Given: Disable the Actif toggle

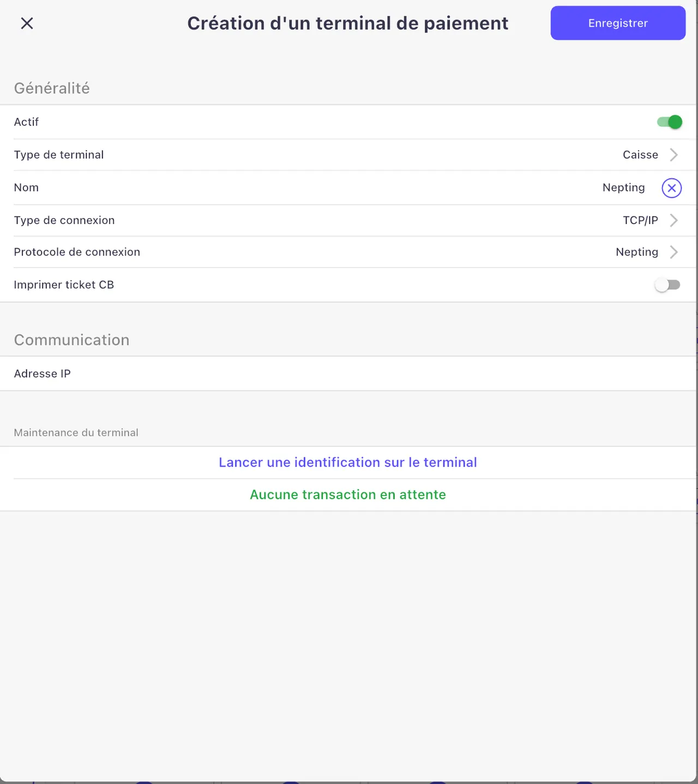Looking at the screenshot, I should coord(670,122).
